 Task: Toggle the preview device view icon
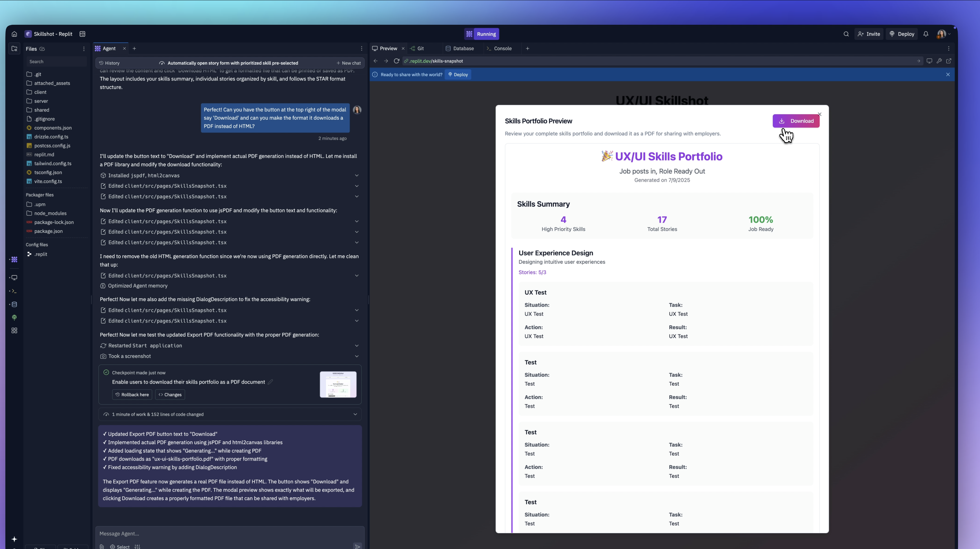coord(929,61)
